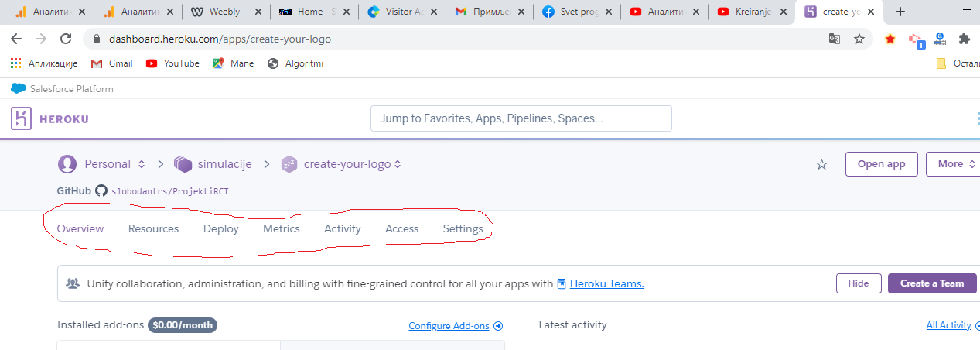
Task: Switch to the Metrics tab
Action: pos(282,228)
